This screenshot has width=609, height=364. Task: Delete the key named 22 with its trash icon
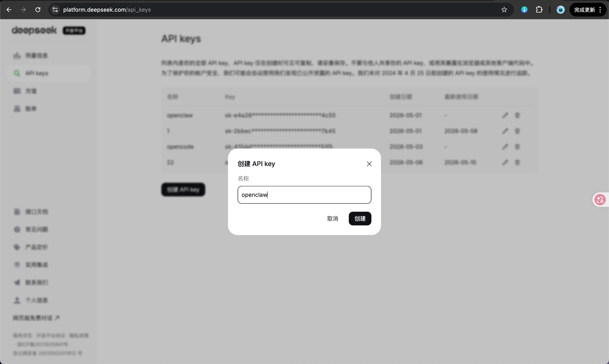517,162
